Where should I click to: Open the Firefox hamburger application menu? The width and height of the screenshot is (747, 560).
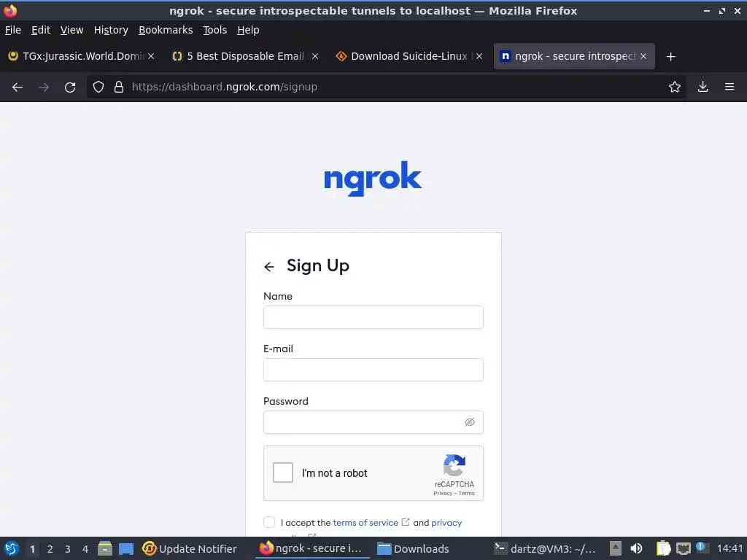pyautogui.click(x=729, y=87)
